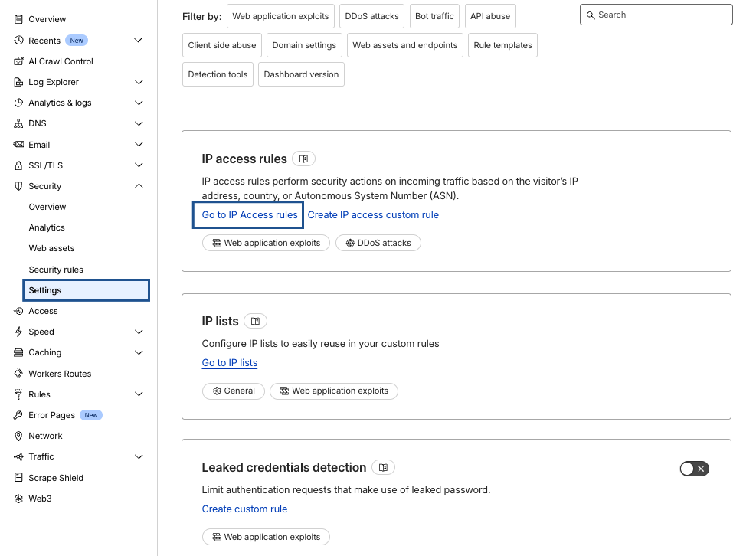Expand the DNS section chevron
This screenshot has height=556, width=756.
139,123
